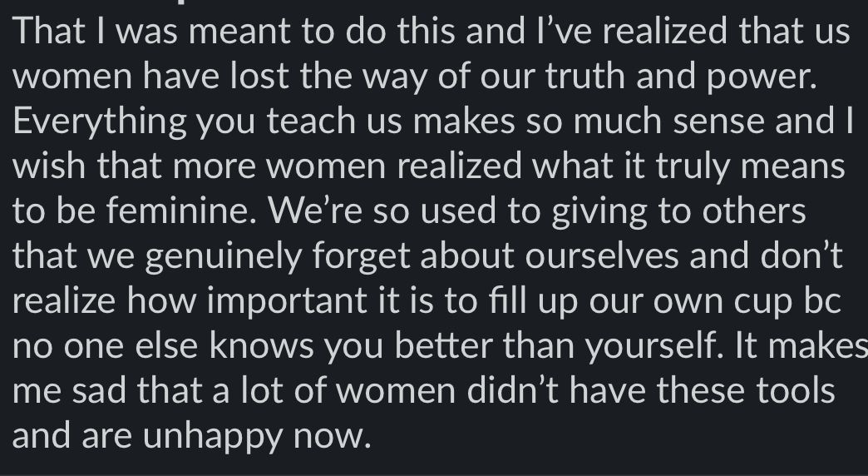Click the word "feminine." in the text
Viewport: 868px width, 476px height.
pyautogui.click(x=181, y=211)
